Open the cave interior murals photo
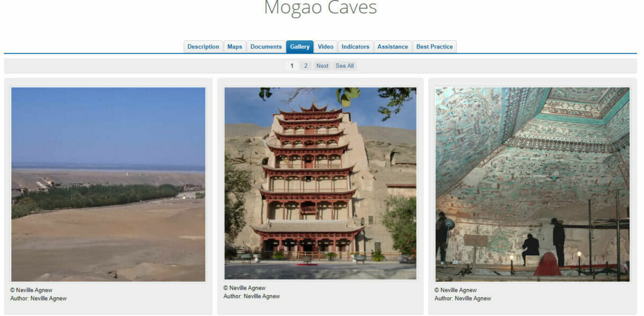 coord(532,184)
